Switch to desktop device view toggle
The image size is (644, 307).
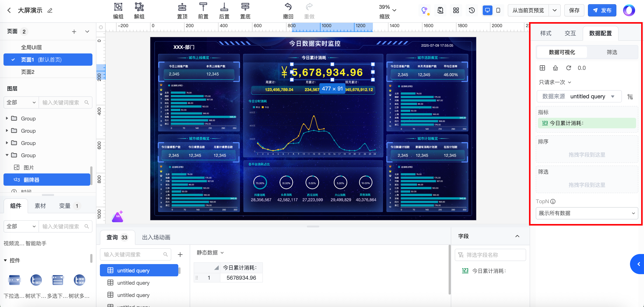coord(487,11)
